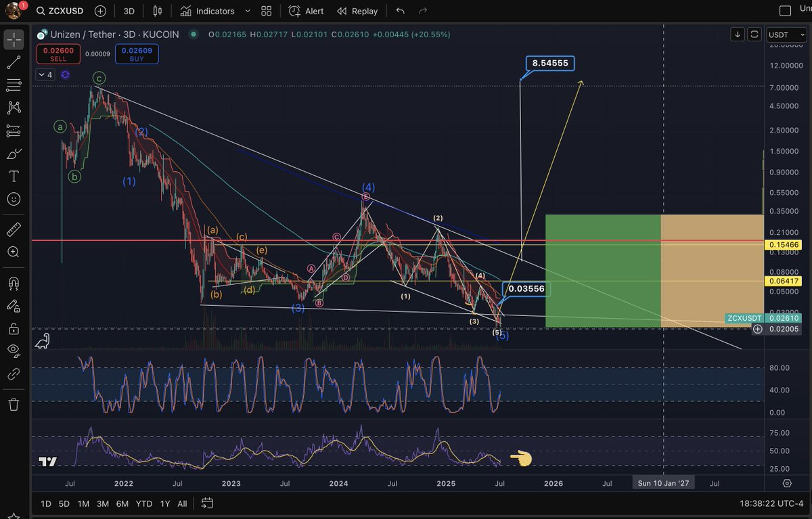Open the Indicators dialog
The height and width of the screenshot is (519, 812).
pos(207,11)
